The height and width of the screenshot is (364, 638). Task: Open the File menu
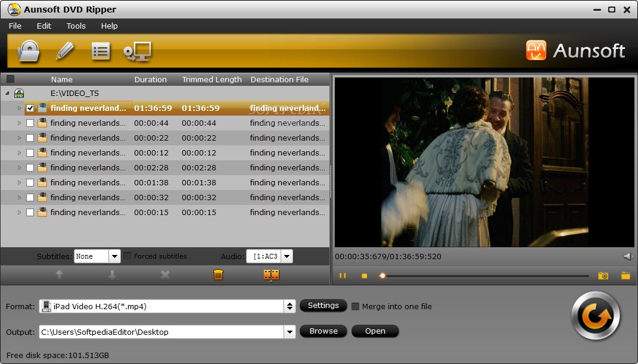(x=15, y=26)
